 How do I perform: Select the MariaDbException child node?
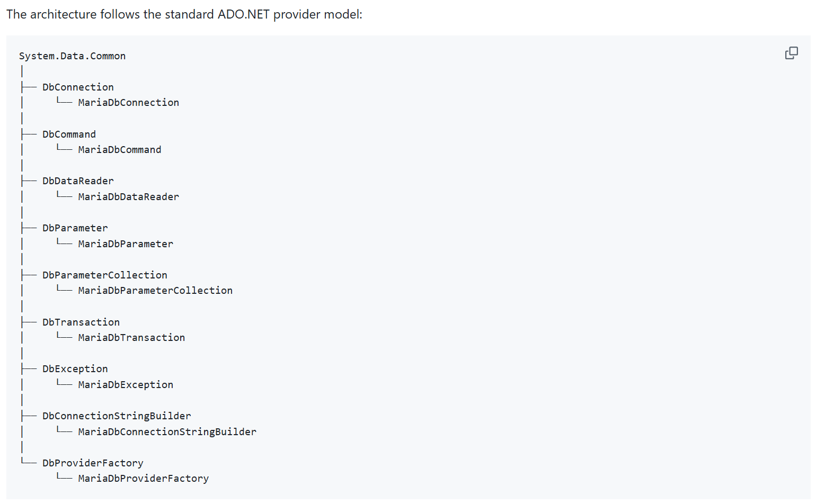pyautogui.click(x=126, y=385)
